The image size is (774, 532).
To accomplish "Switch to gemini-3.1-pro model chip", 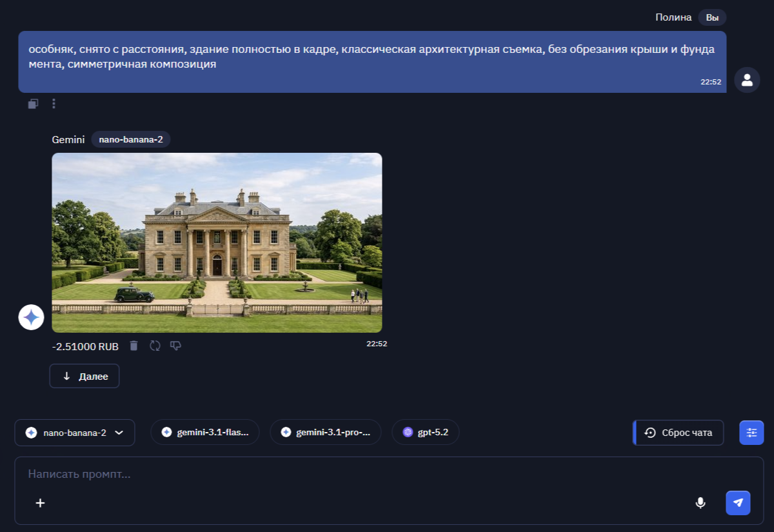I will point(326,433).
